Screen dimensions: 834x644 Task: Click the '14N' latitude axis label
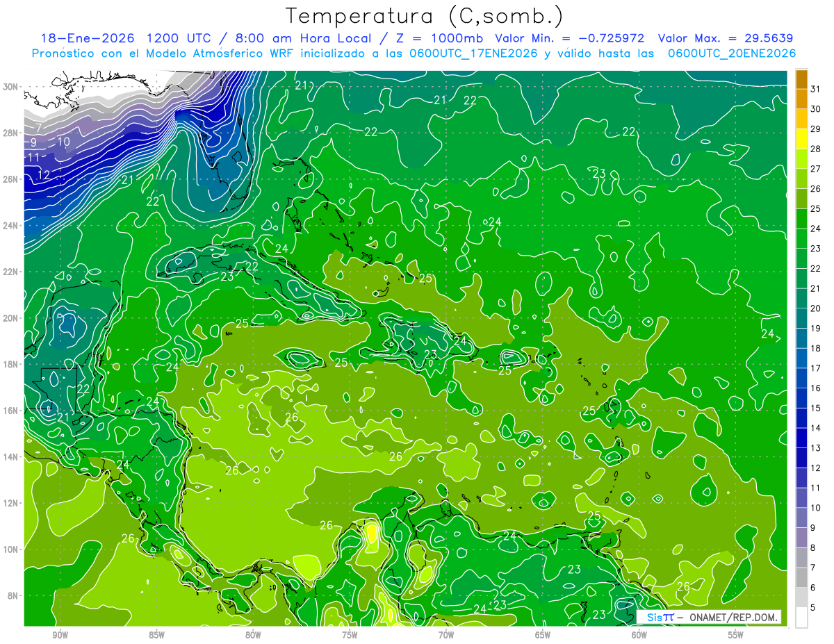pyautogui.click(x=11, y=457)
